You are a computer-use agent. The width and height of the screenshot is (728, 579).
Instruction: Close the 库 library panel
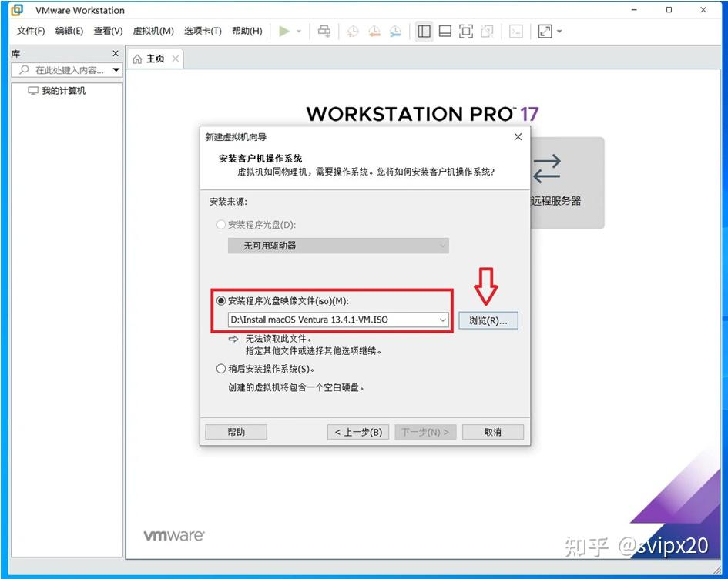116,53
